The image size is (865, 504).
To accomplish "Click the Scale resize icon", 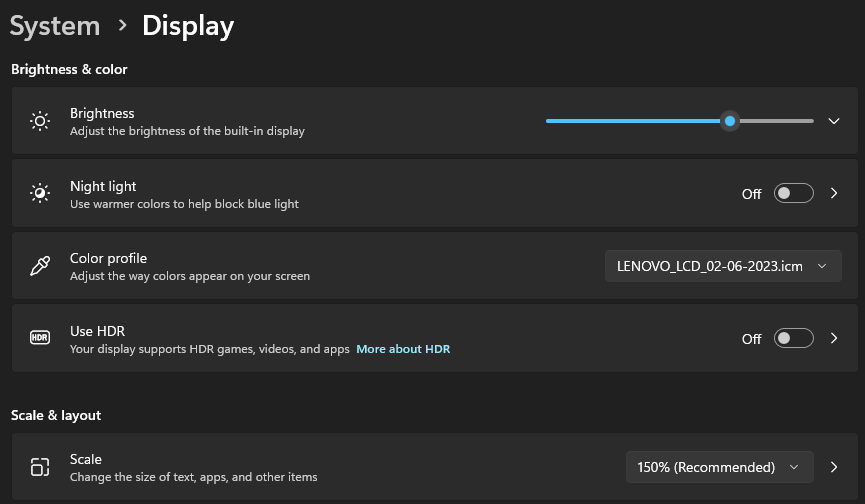I will [40, 467].
